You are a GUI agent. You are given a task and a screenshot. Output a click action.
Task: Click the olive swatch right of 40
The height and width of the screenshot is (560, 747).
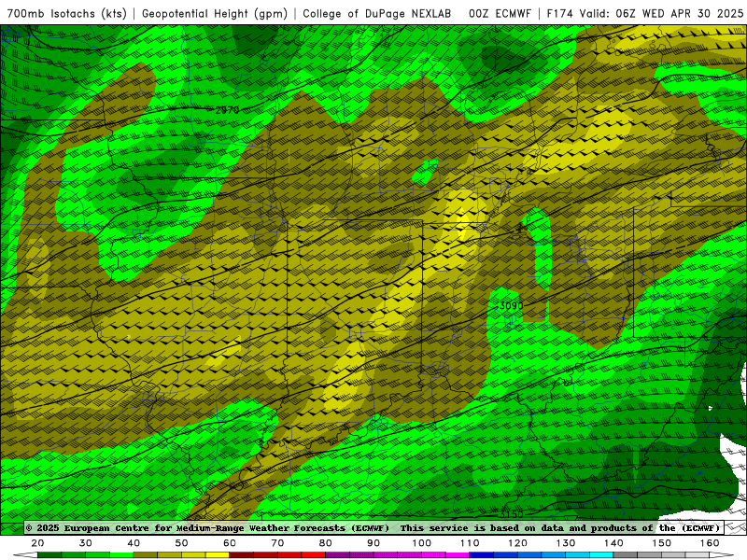(x=146, y=555)
